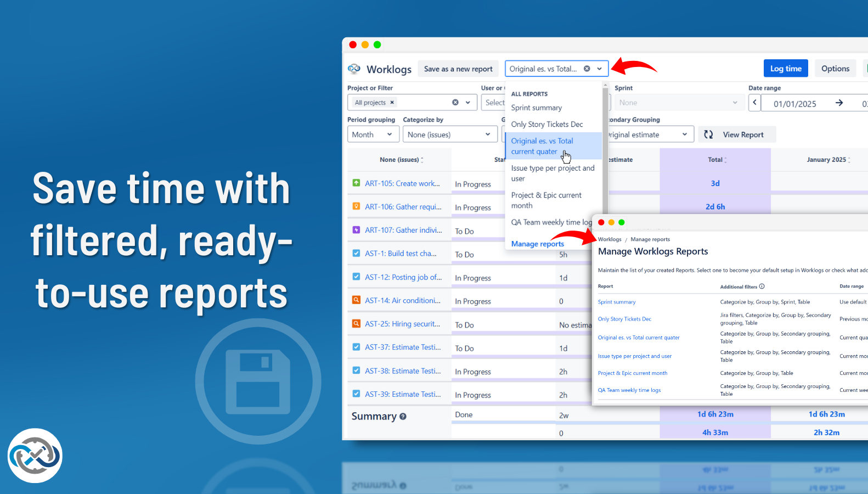Click the task icon beside AST-37
Screen dimensions: 868x494
click(356, 347)
